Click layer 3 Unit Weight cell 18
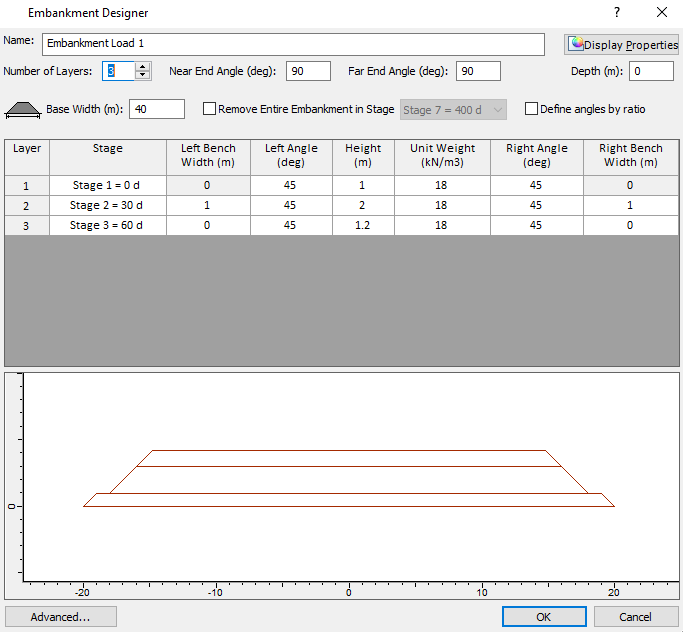 (442, 225)
